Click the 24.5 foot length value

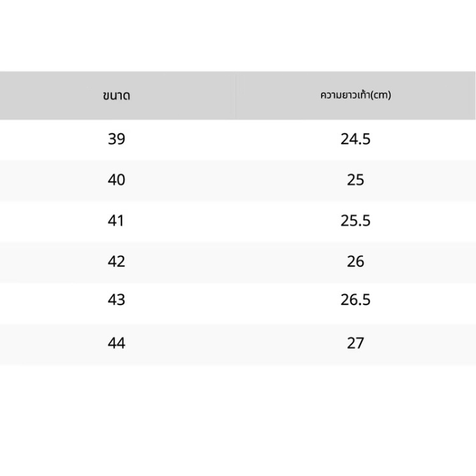pyautogui.click(x=355, y=139)
